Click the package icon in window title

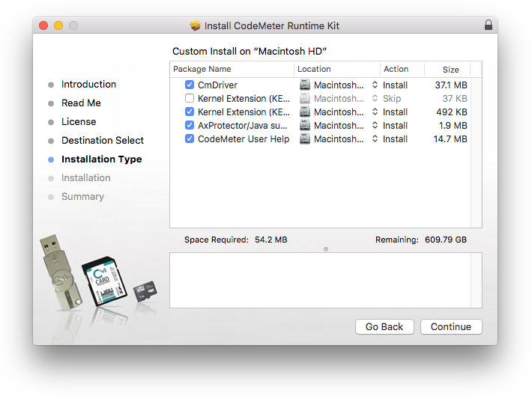[196, 26]
